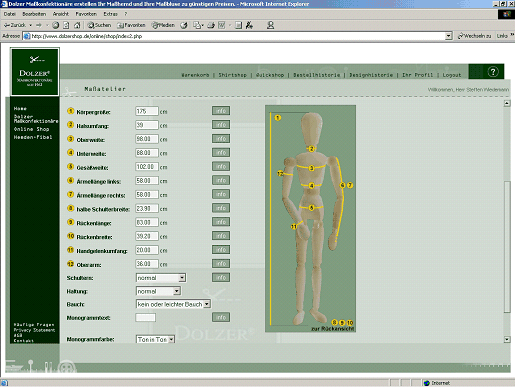Screen dimensions: 515x387
Task: Go to browser Home icon in toolbar
Action: click(77, 25)
